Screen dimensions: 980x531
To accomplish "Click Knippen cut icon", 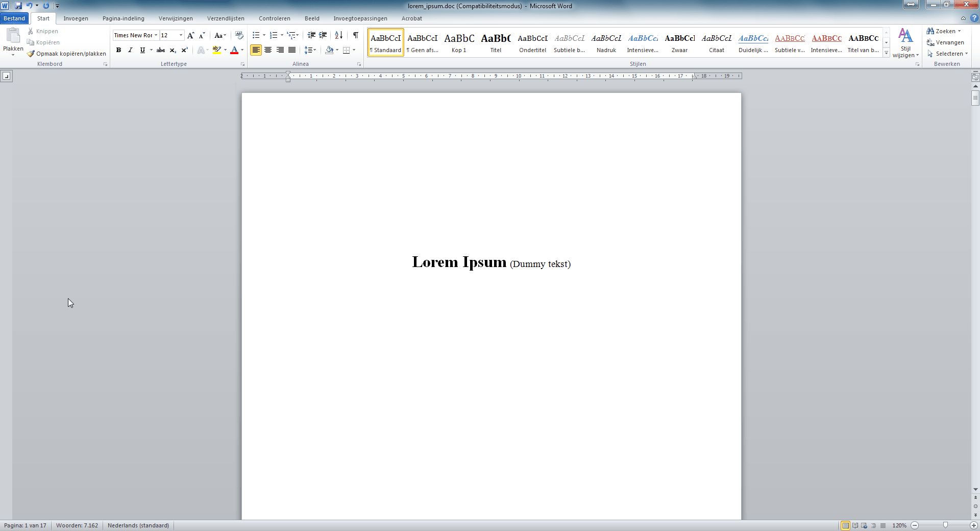I will [x=31, y=31].
